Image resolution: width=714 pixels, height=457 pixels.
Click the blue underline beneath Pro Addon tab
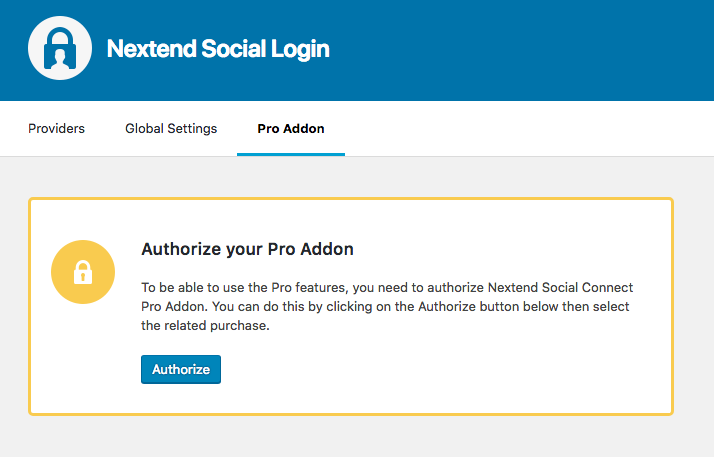[291, 154]
